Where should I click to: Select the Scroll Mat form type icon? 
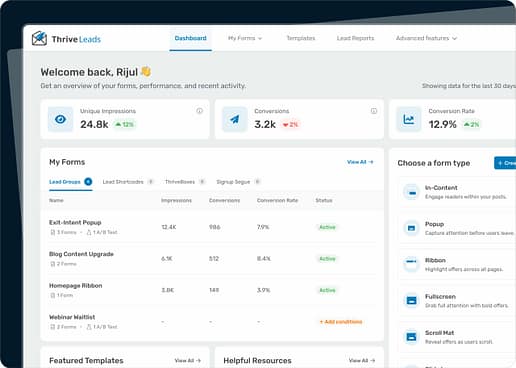(412, 337)
